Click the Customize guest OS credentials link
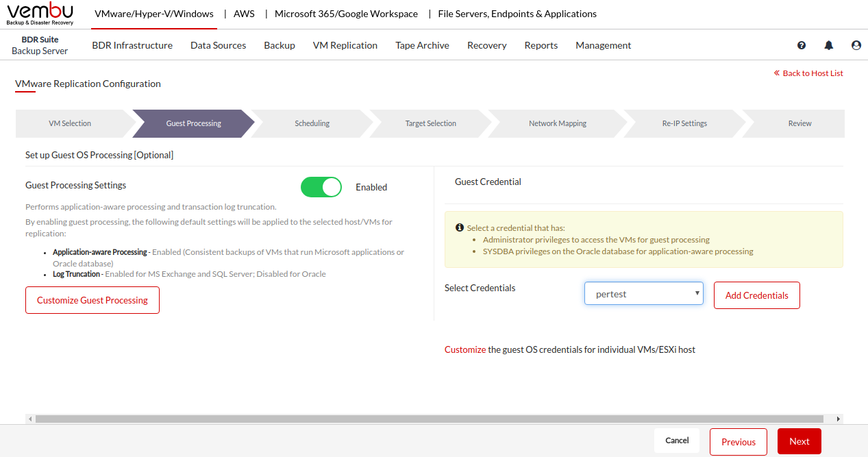This screenshot has height=457, width=868. tap(465, 349)
